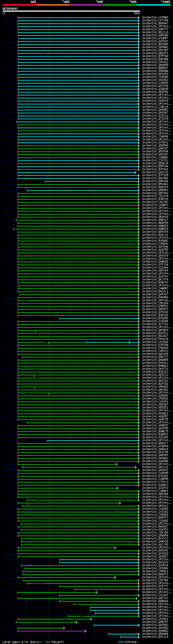173x644 pixels.
Task: Click hit label UniRef100_B0E101
Action: tap(155, 235)
